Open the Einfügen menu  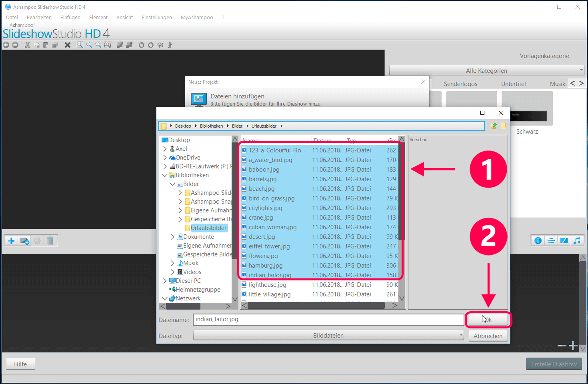(x=70, y=17)
